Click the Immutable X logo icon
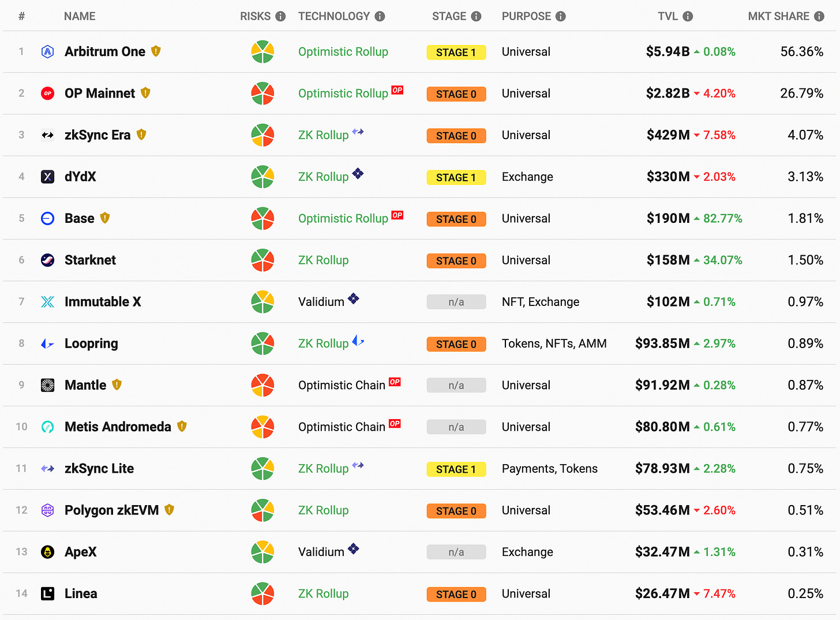The image size is (840, 620). pyautogui.click(x=48, y=302)
